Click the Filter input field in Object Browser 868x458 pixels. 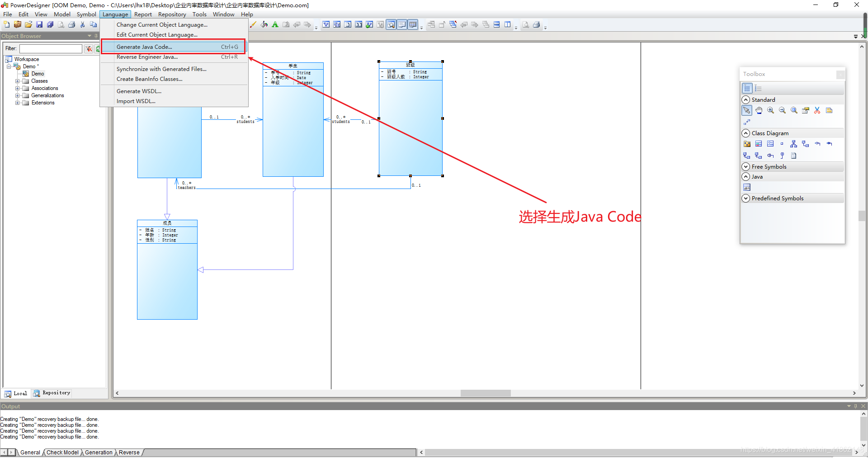click(51, 48)
